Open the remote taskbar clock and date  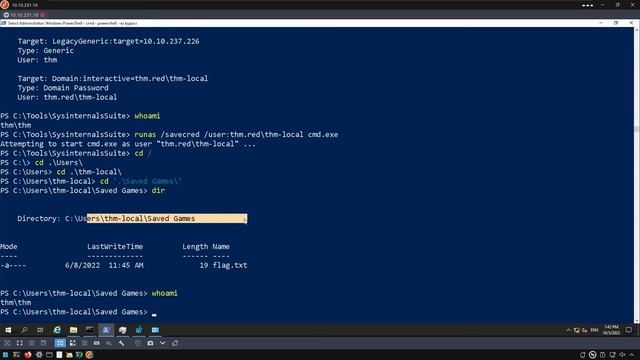tap(611, 330)
